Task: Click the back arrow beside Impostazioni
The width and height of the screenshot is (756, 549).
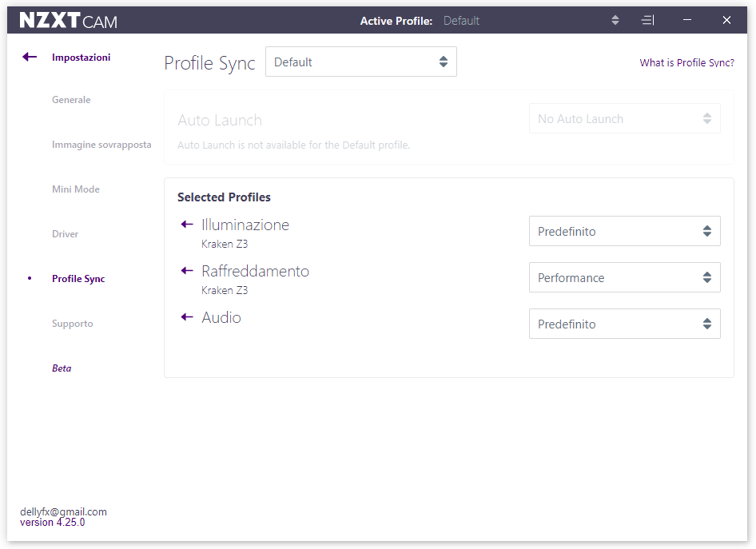Action: point(30,57)
